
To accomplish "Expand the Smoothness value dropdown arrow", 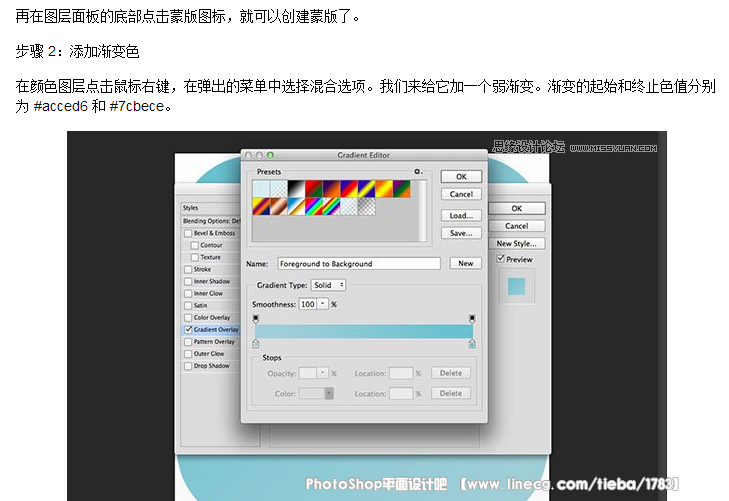I will (x=322, y=304).
